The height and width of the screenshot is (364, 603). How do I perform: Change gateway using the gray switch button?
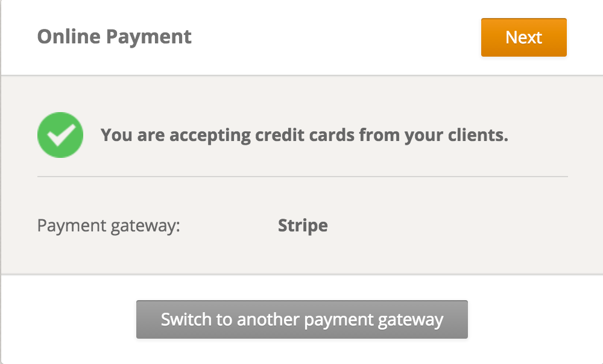click(x=302, y=319)
